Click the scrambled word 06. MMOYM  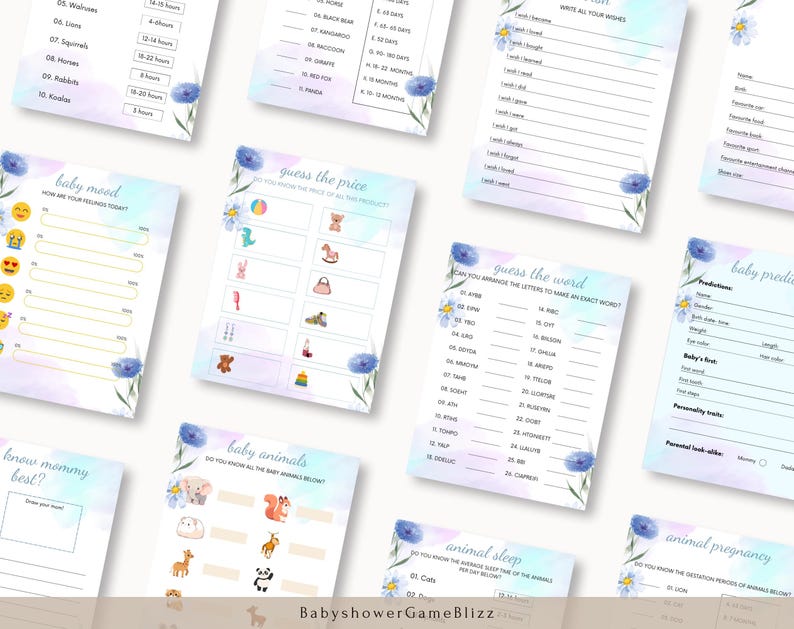[x=462, y=363]
